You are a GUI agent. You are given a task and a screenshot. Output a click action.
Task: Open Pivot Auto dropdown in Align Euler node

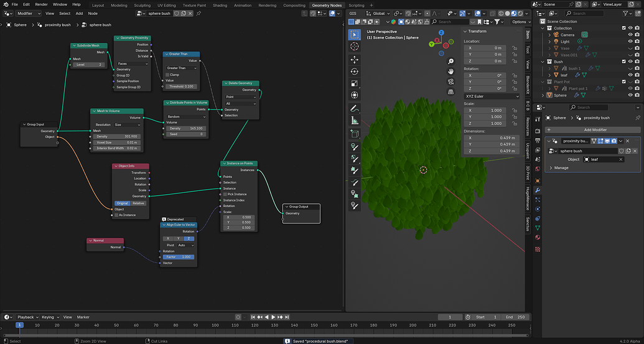(x=185, y=245)
